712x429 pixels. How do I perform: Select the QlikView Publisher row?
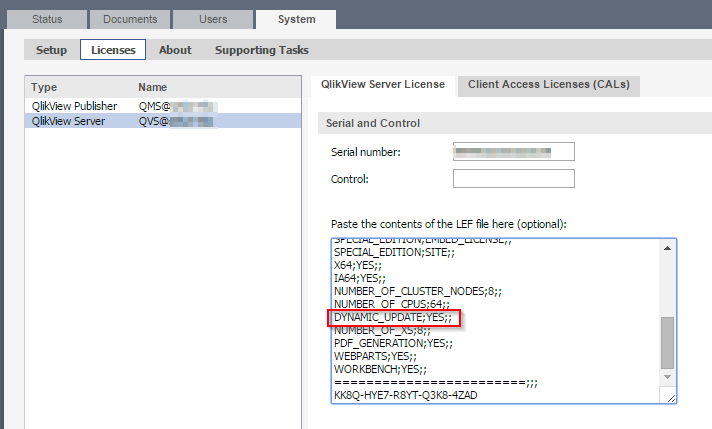(x=163, y=106)
